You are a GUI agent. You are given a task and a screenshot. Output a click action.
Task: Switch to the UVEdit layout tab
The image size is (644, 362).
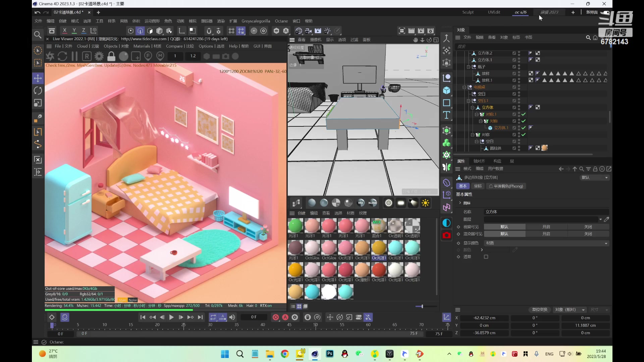(x=494, y=12)
